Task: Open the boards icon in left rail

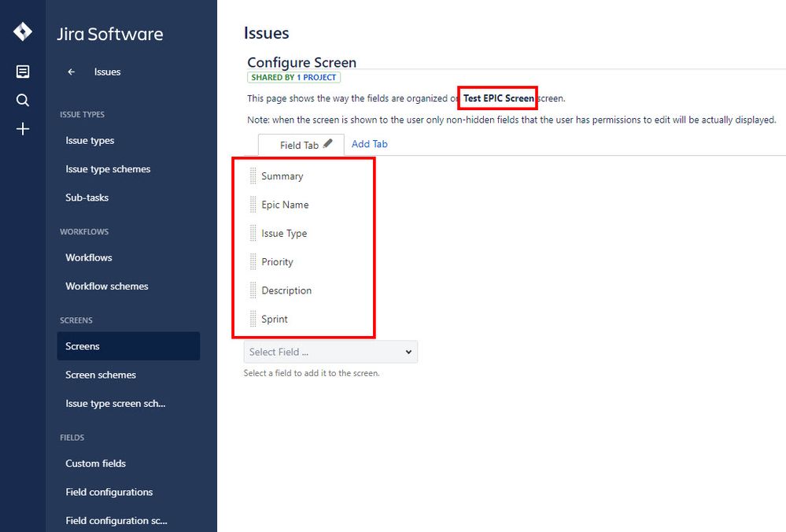Action: (x=23, y=72)
